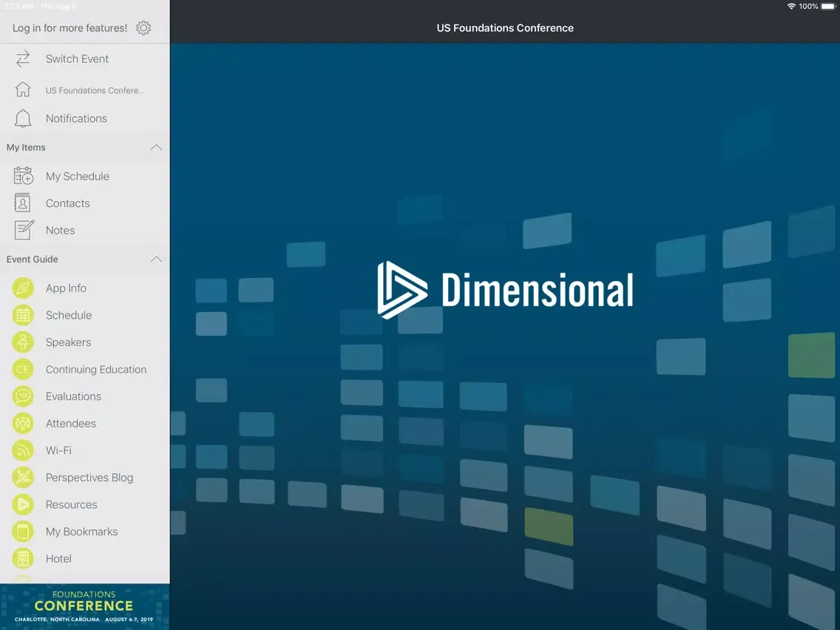Click US Foundations Conference title bar text
This screenshot has width=840, height=630.
coord(505,28)
